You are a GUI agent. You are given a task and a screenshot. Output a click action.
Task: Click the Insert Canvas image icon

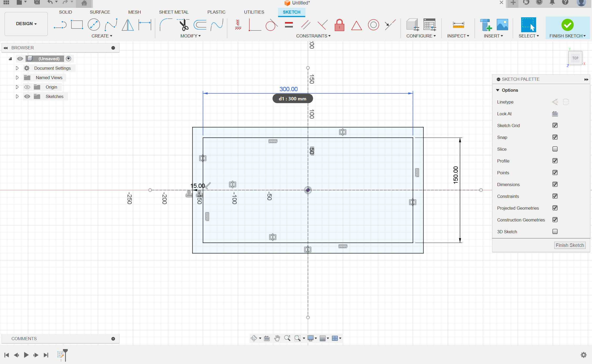[x=502, y=25]
